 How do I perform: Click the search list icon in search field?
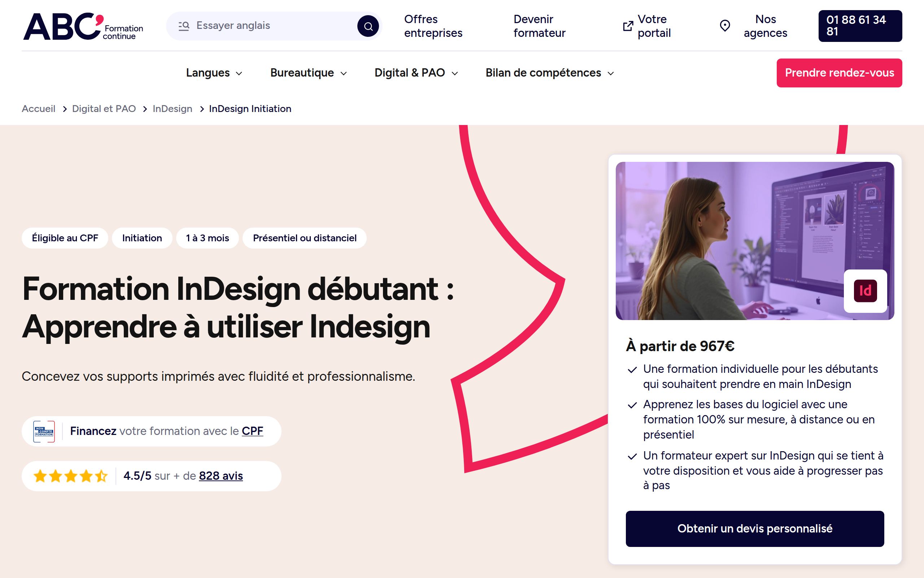pyautogui.click(x=184, y=26)
